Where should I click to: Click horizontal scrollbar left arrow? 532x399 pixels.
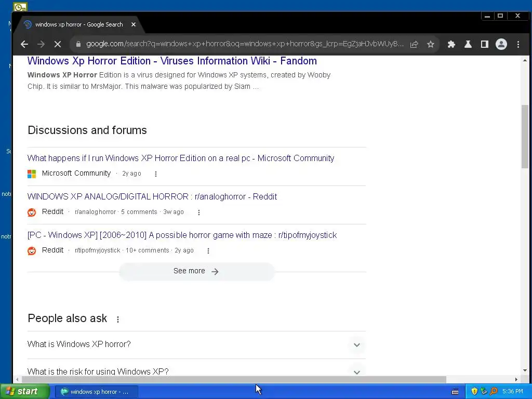click(17, 379)
